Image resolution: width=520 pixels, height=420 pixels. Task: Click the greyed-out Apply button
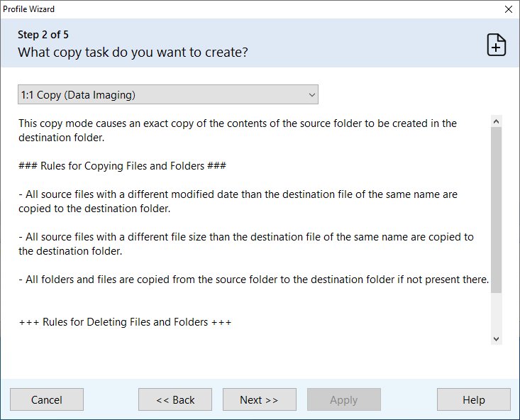click(x=343, y=400)
